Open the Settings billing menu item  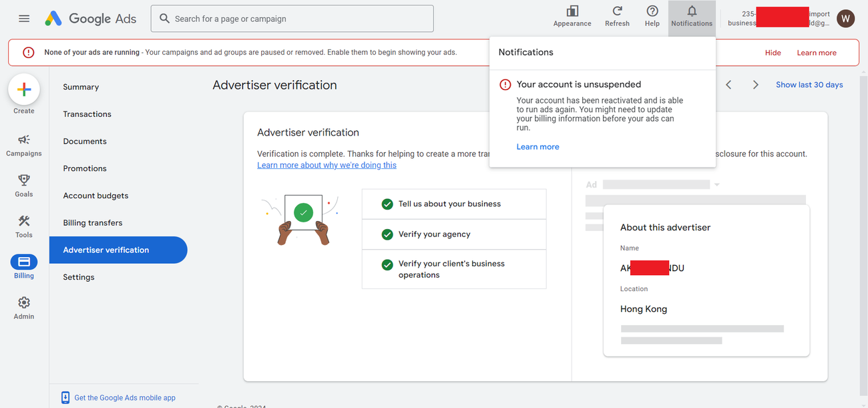[x=79, y=277]
